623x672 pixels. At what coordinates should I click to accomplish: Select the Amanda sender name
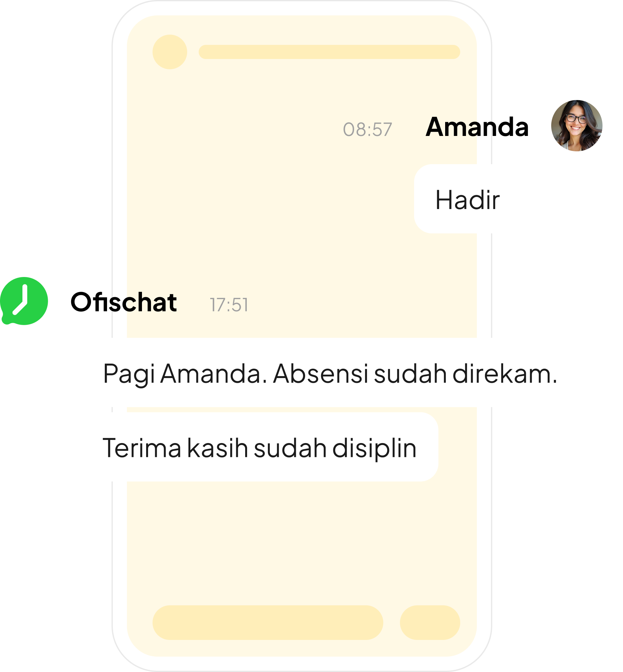pyautogui.click(x=477, y=127)
